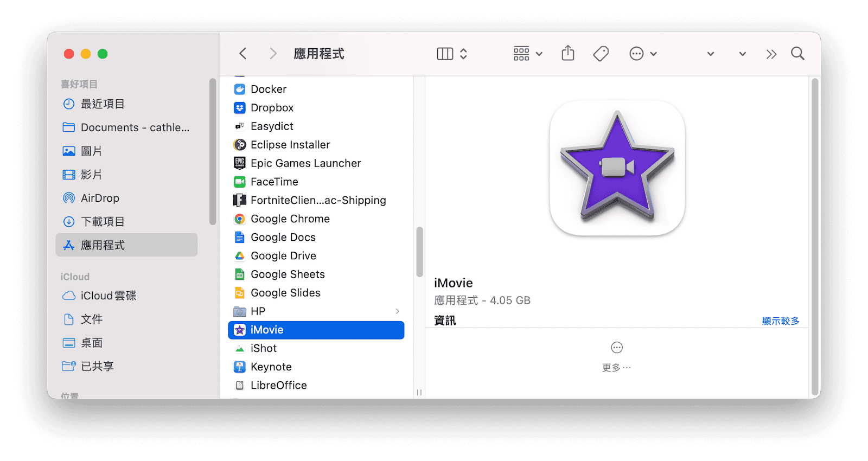Select the Keynote row name
Image resolution: width=868 pixels, height=461 pixels.
point(271,367)
